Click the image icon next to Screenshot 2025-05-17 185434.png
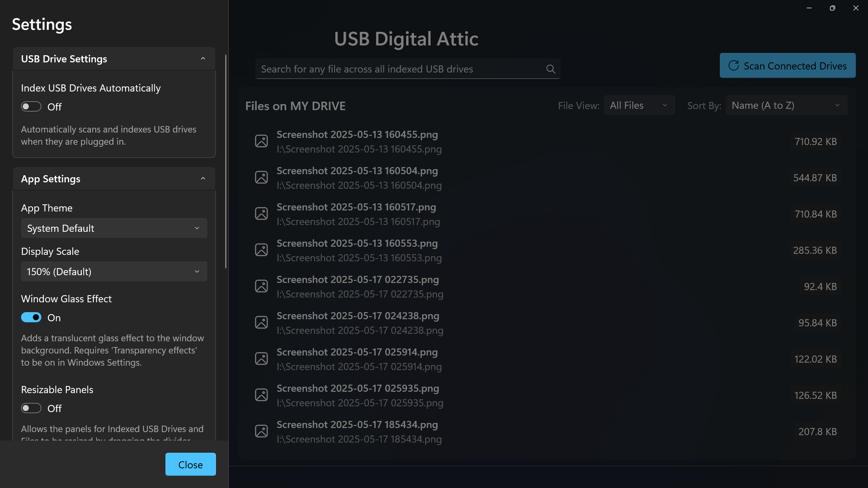Image resolution: width=868 pixels, height=488 pixels. click(x=261, y=431)
